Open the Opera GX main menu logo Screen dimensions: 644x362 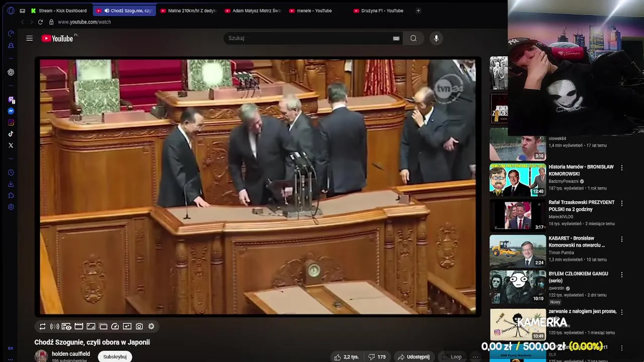tap(11, 11)
